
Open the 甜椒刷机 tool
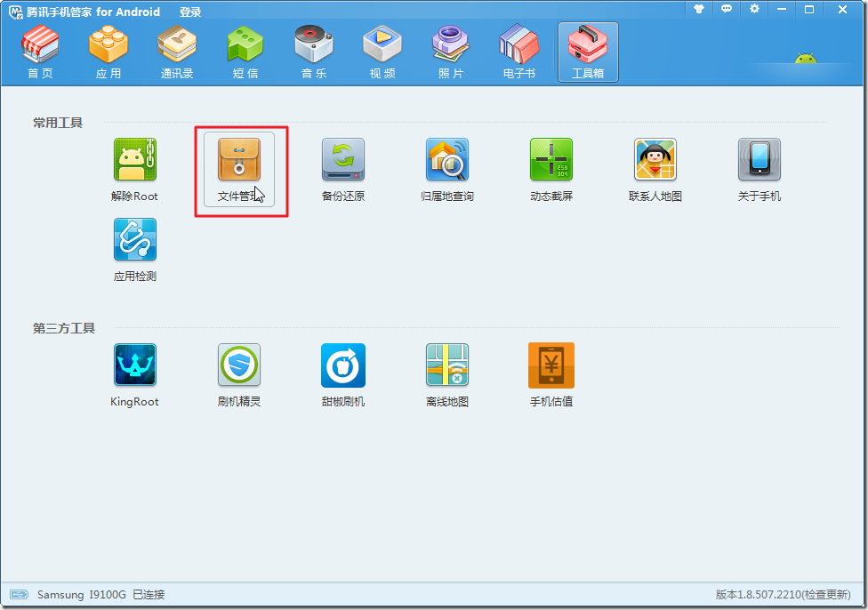(343, 375)
